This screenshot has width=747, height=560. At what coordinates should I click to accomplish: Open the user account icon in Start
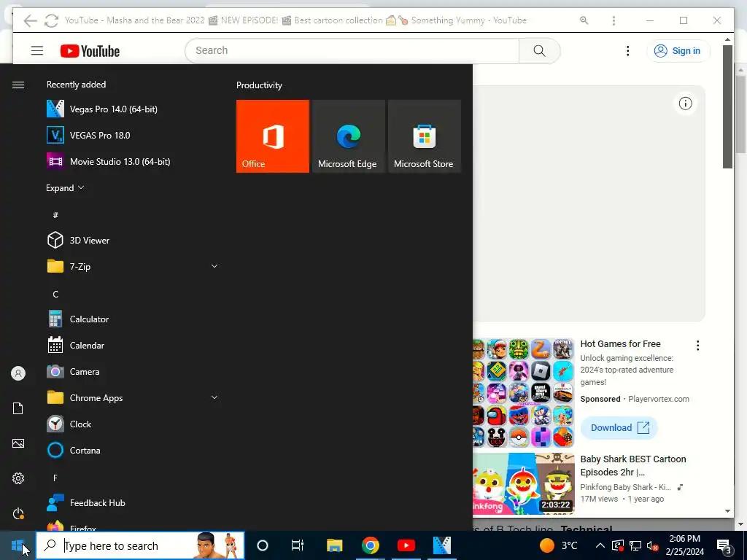[x=18, y=373]
